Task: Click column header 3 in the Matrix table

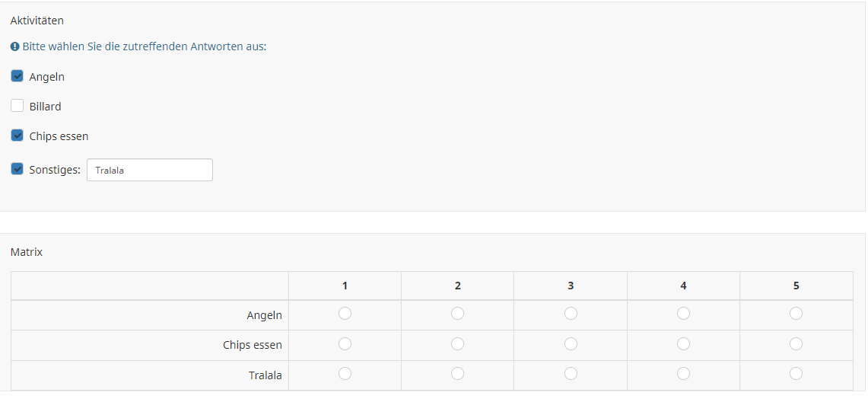Action: pyautogui.click(x=571, y=286)
